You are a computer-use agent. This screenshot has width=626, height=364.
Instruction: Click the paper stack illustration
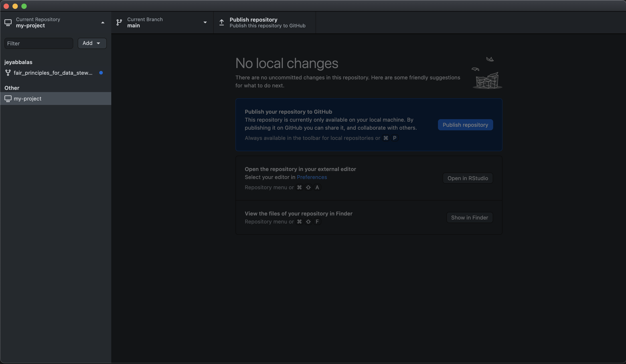487,73
